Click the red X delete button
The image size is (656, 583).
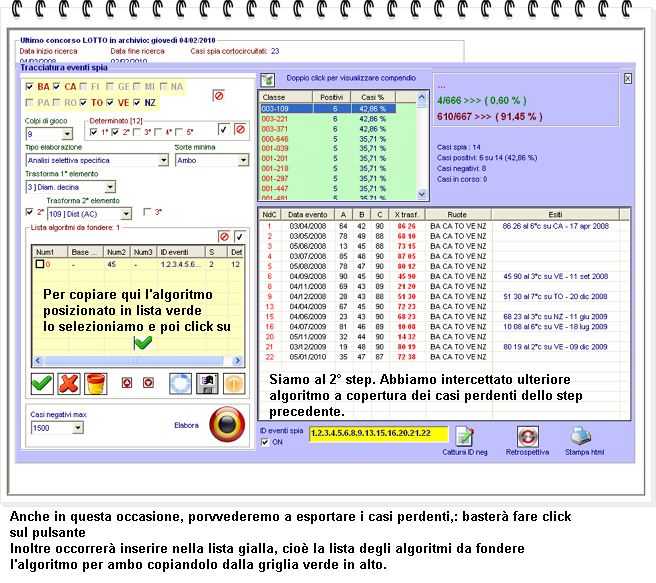pyautogui.click(x=69, y=384)
